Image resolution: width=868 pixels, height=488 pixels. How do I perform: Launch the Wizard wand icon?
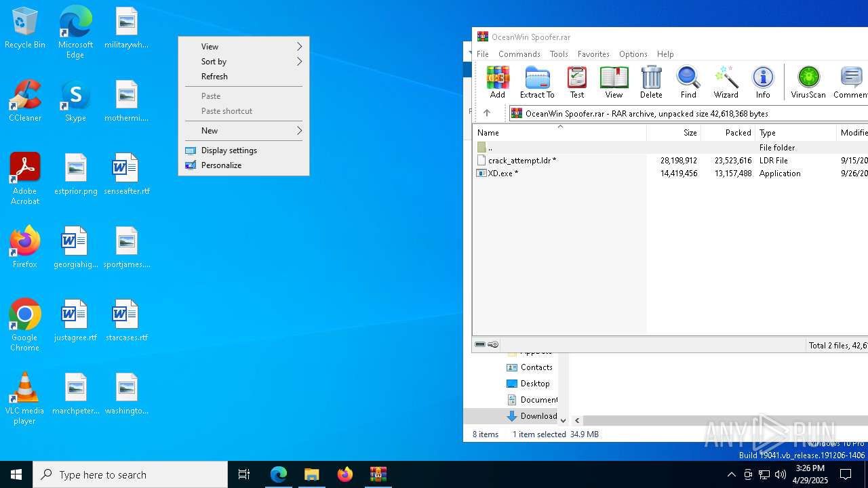coord(726,82)
